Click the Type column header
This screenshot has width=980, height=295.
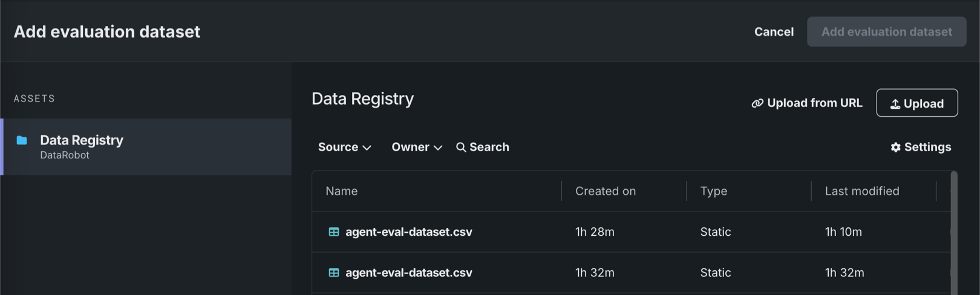[x=714, y=191]
